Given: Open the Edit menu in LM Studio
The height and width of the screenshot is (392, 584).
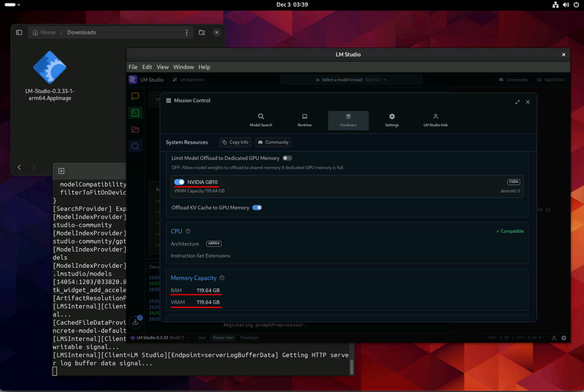Looking at the screenshot, I should (x=147, y=67).
